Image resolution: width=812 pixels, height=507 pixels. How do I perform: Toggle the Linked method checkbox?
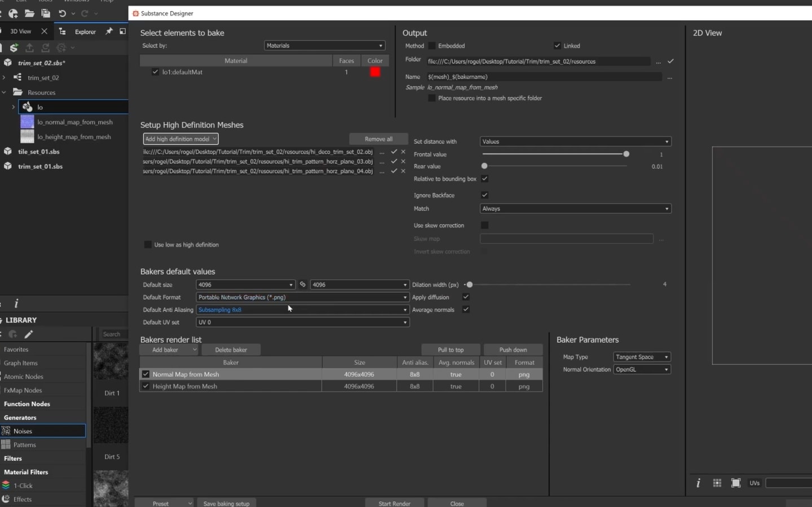(x=557, y=46)
